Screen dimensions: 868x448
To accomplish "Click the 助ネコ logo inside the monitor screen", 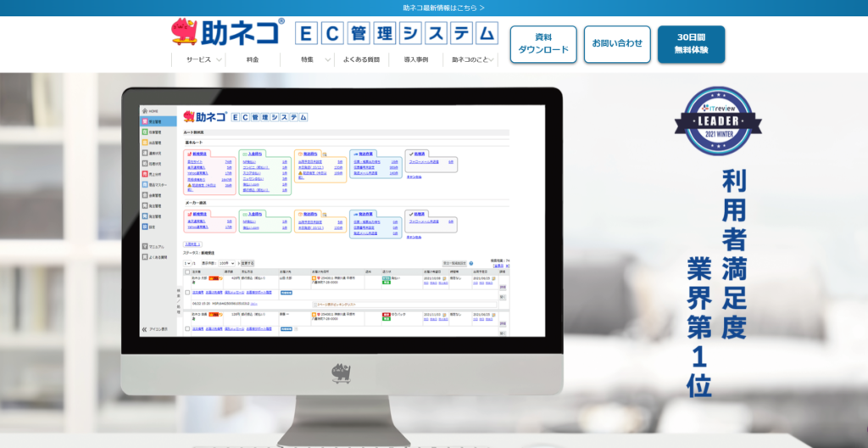I will pos(205,116).
